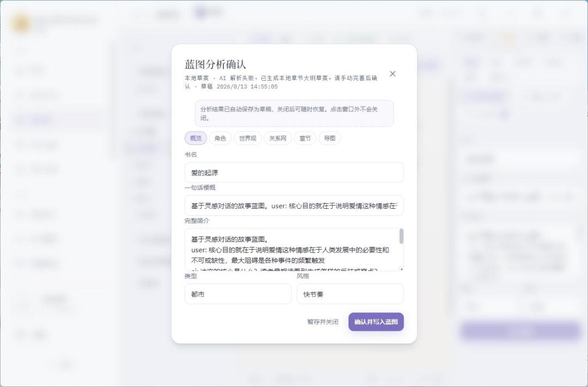This screenshot has width=588, height=387.
Task: Switch to the 概览 tab
Action: pyautogui.click(x=196, y=138)
